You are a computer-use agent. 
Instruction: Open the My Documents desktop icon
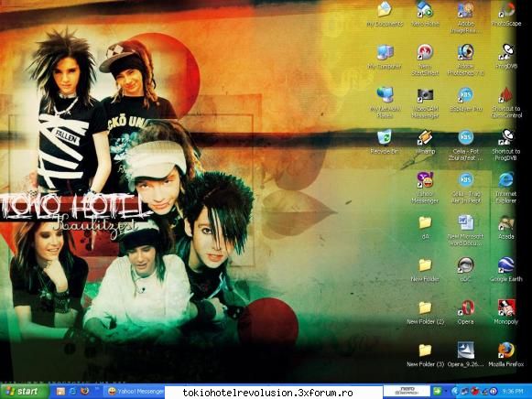385,14
